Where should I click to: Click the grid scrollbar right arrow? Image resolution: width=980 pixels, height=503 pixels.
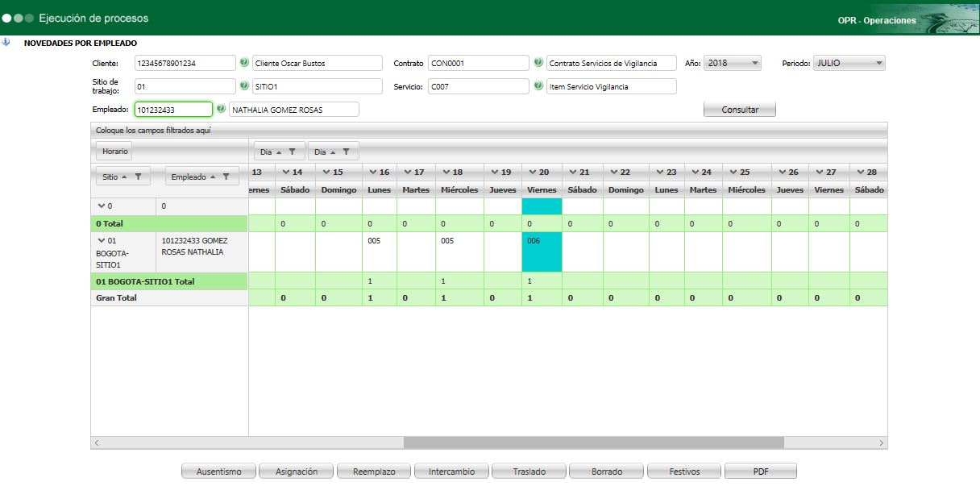click(882, 443)
